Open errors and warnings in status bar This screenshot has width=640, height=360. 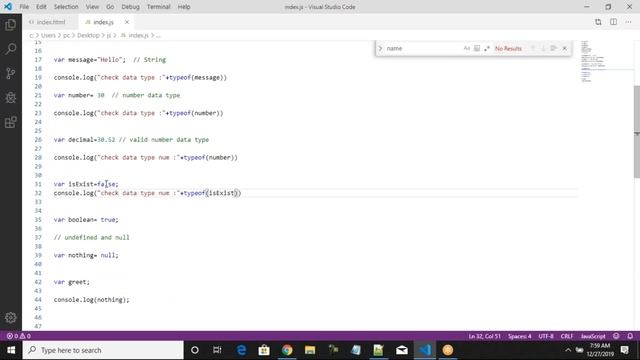click(18, 336)
